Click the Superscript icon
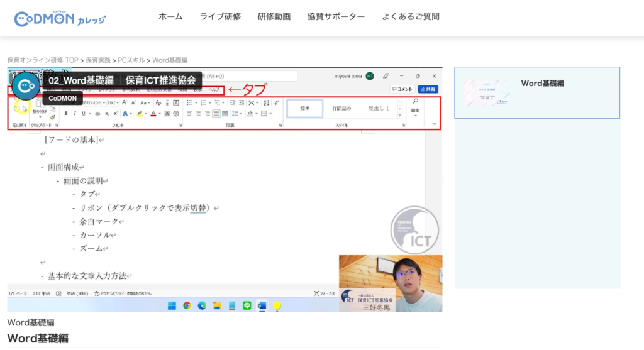The image size is (644, 350). click(116, 114)
